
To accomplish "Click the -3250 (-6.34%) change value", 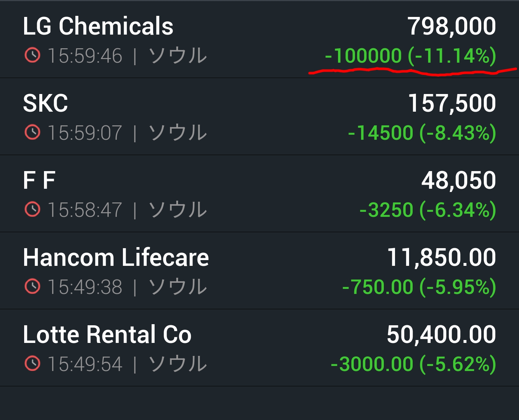I will pos(428,210).
